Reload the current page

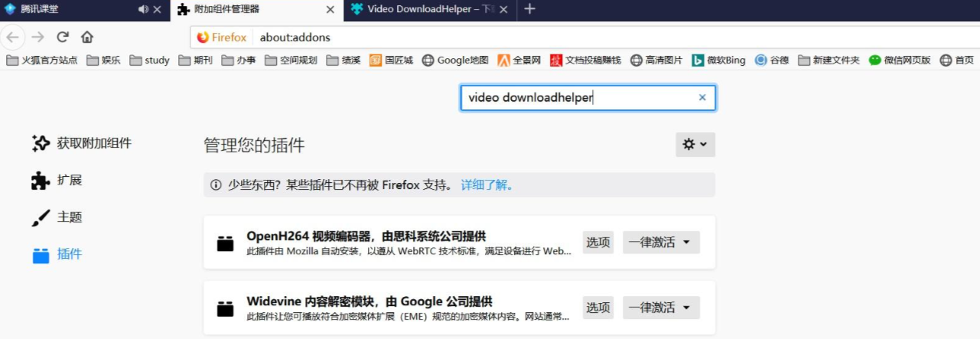pyautogui.click(x=63, y=37)
